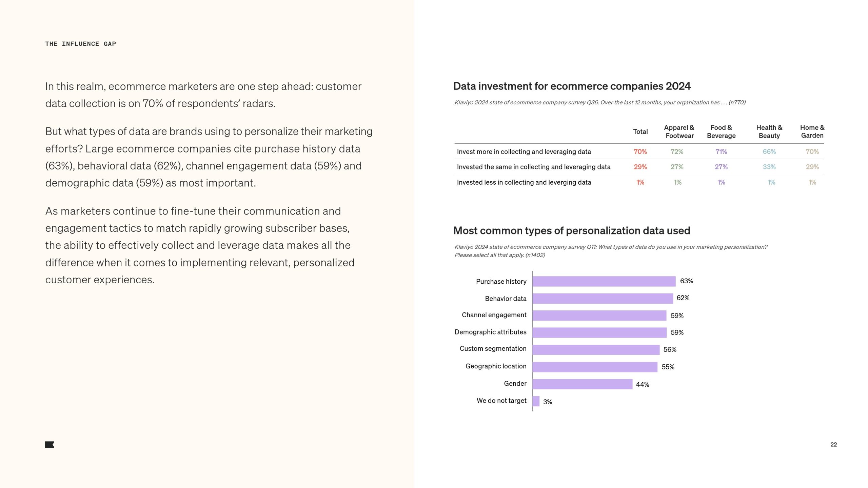Image resolution: width=868 pixels, height=488 pixels.
Task: Click the Behavior data bar
Action: click(x=603, y=299)
